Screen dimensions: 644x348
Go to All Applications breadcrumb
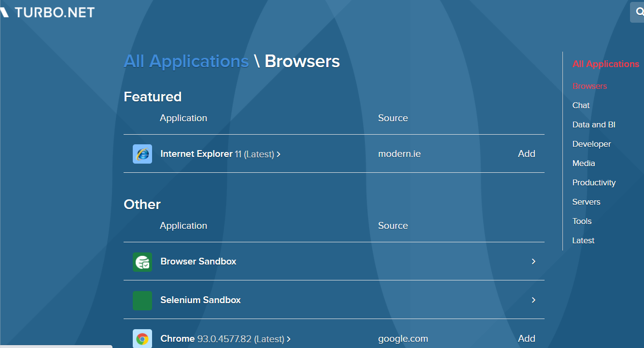[186, 61]
